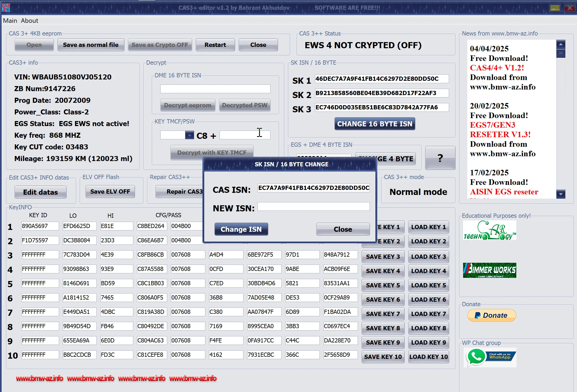
Task: Click LOAD KEY 3 button
Action: point(428,257)
